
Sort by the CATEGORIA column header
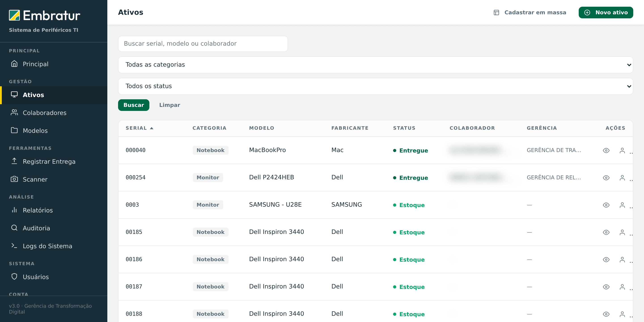click(209, 128)
